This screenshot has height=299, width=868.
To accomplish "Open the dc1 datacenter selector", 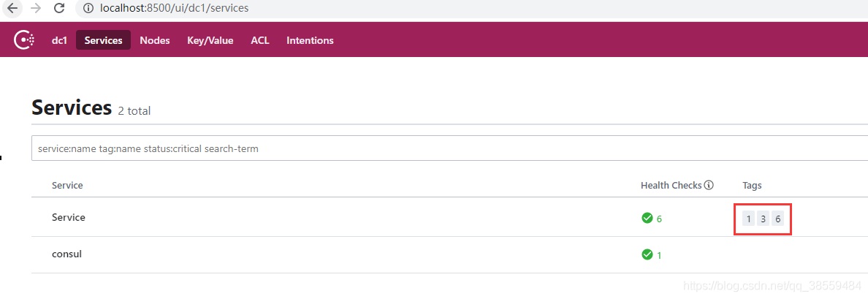I will (x=59, y=40).
